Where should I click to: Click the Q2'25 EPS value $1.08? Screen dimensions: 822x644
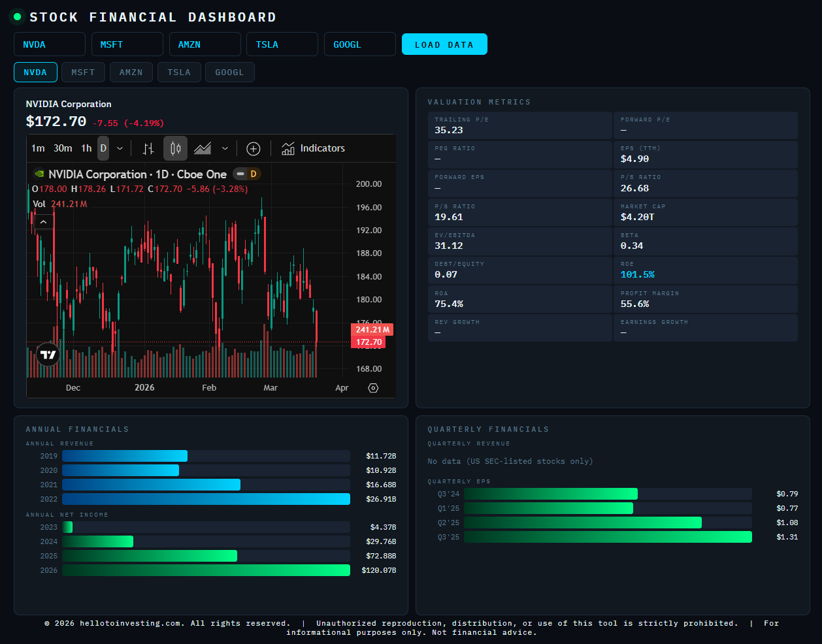point(787,523)
